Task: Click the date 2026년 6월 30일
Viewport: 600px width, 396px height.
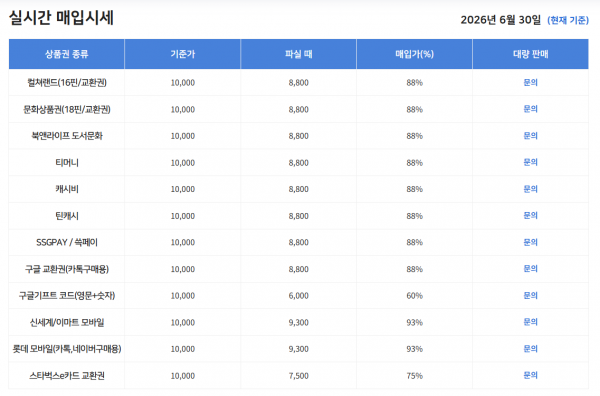Action: pos(501,20)
